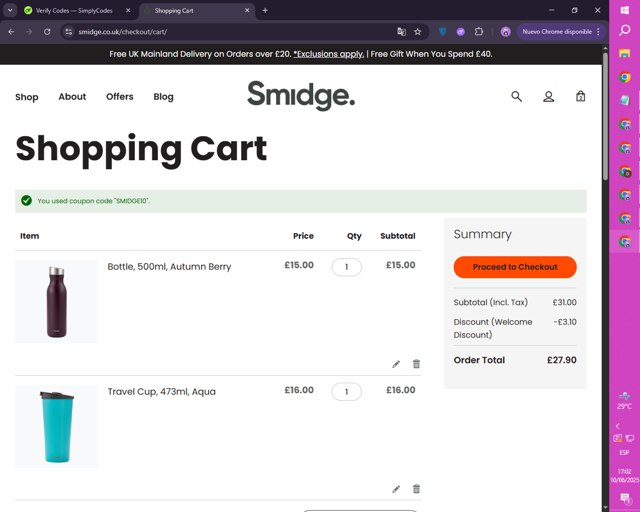This screenshot has width=640, height=512.
Task: Open the Autumn Berry bottle thumbnail
Action: click(56, 302)
